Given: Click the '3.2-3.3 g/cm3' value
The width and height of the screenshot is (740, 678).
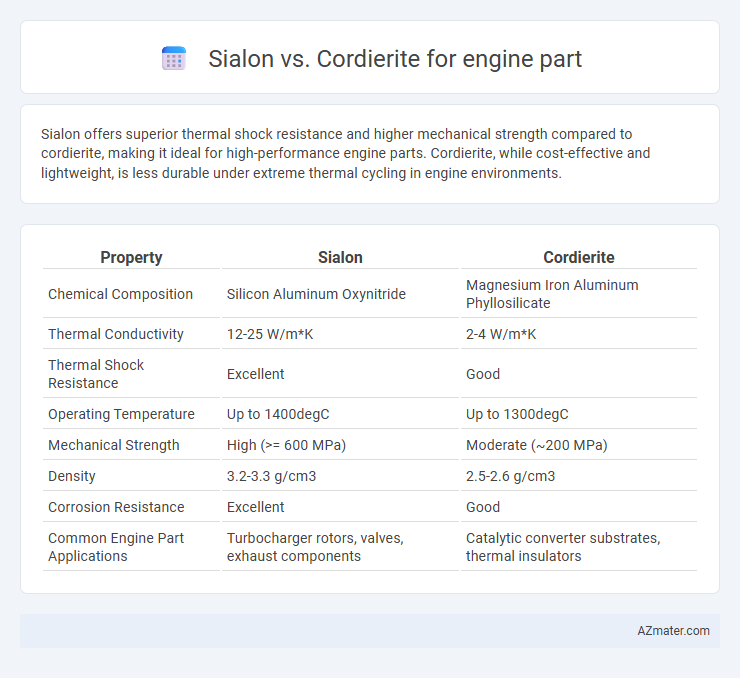Looking at the screenshot, I should [271, 476].
